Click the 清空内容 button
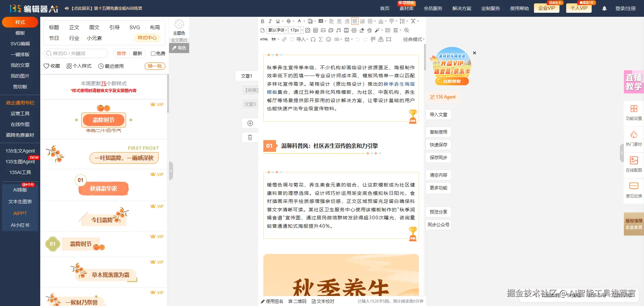The width and height of the screenshot is (644, 306). pos(438,175)
